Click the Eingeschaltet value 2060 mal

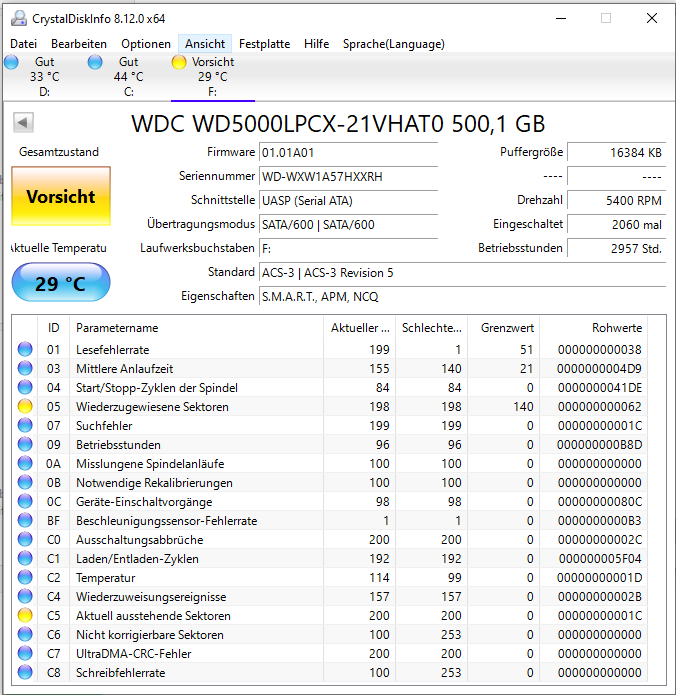[x=617, y=224]
